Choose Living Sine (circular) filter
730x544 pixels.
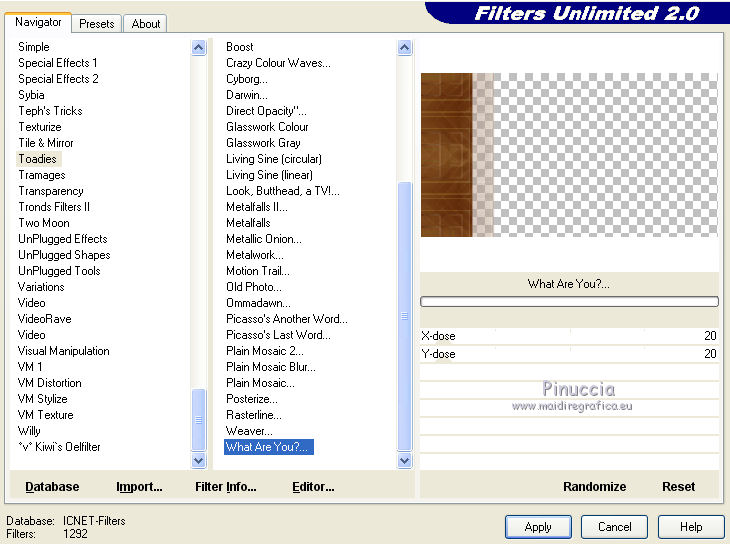[x=274, y=159]
